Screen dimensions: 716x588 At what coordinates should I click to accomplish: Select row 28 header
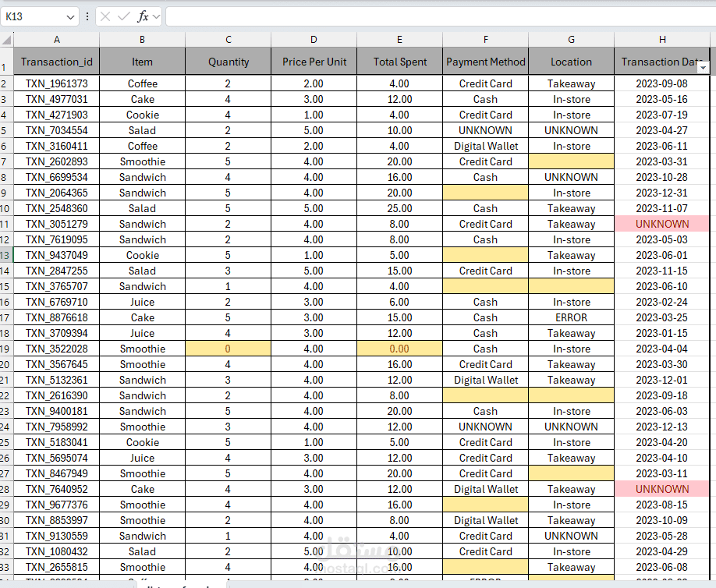(6, 490)
